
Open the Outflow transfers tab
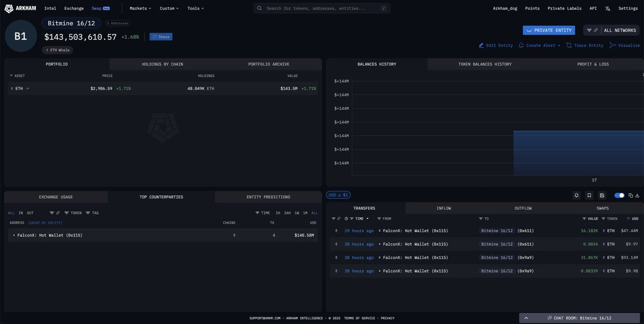pos(523,208)
